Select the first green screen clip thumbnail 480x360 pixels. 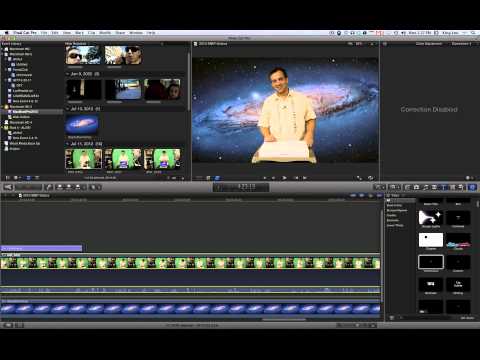coord(83,159)
